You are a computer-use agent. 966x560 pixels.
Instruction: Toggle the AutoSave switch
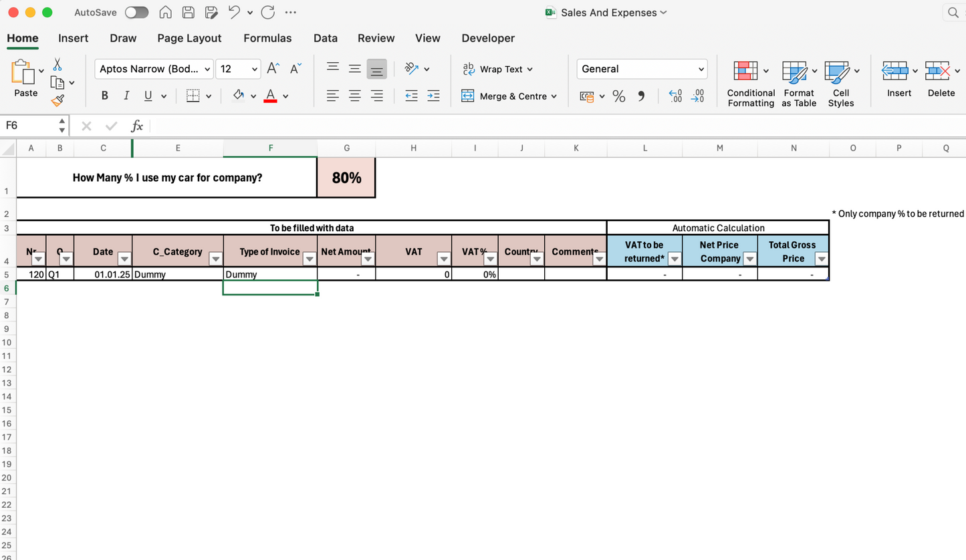136,13
